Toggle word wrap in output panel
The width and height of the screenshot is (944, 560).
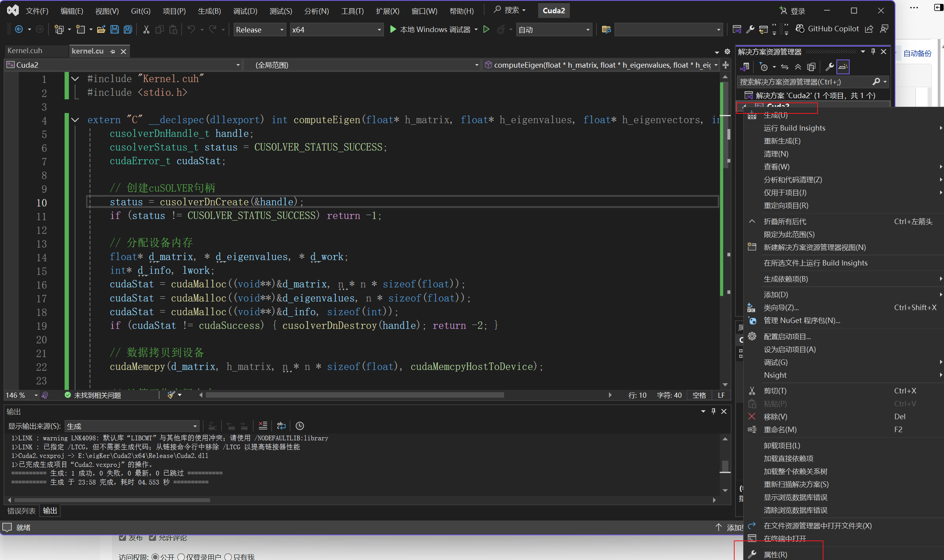click(x=281, y=426)
